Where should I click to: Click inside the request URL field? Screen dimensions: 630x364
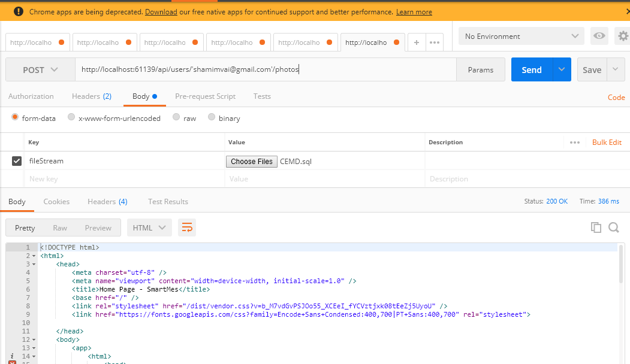(x=240, y=69)
